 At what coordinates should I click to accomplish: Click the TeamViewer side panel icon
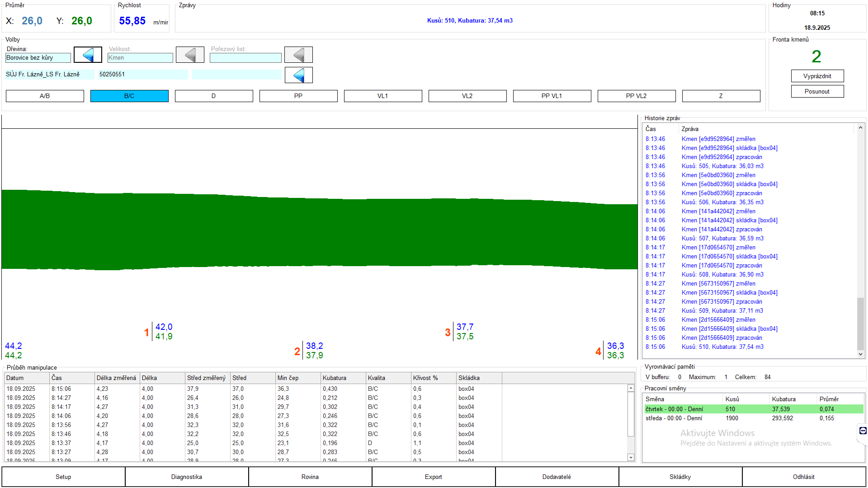click(863, 431)
